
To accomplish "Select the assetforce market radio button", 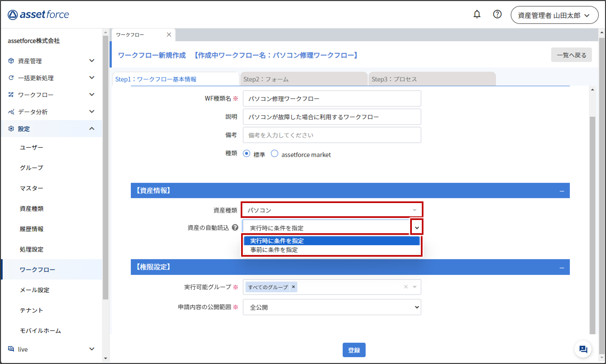I will [x=275, y=154].
